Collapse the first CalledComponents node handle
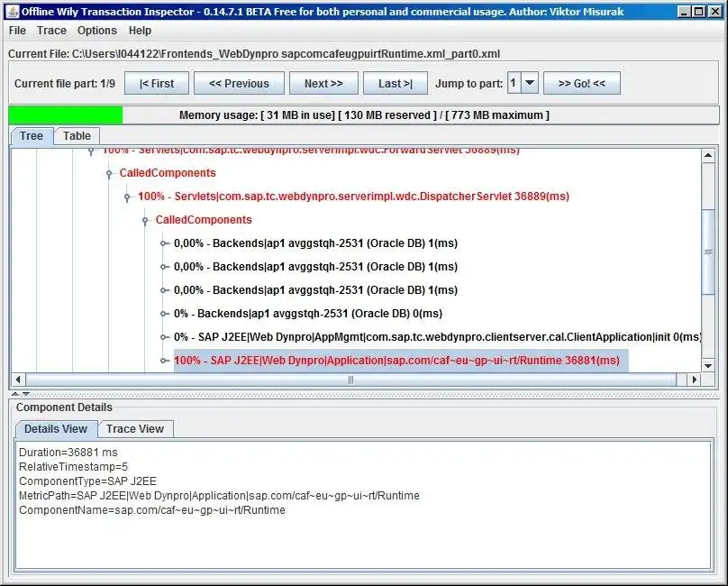 coord(109,174)
